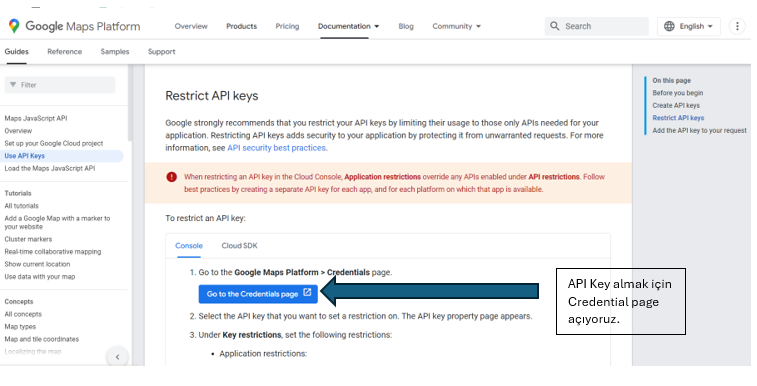The width and height of the screenshot is (757, 386).
Task: Open API security best practices link
Action: pos(276,148)
